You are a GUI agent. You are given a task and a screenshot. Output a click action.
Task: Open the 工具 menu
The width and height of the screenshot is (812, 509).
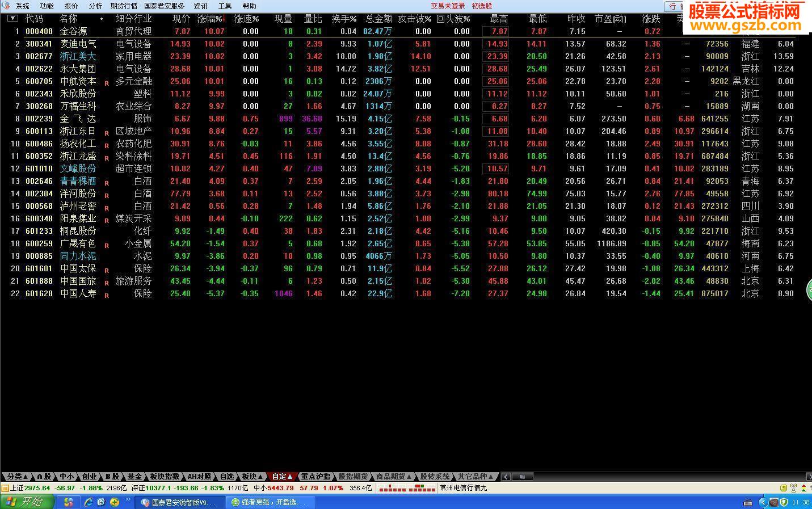tap(225, 6)
